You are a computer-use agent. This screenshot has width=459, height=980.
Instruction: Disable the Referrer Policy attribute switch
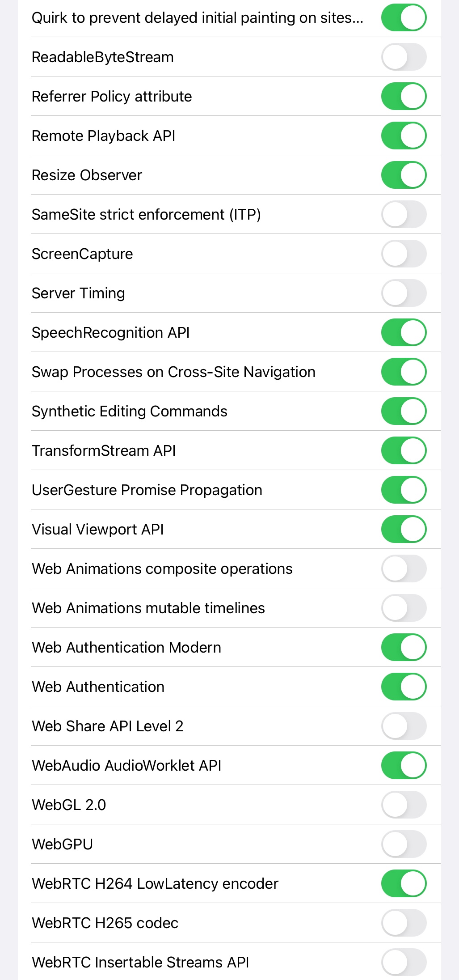tap(404, 96)
